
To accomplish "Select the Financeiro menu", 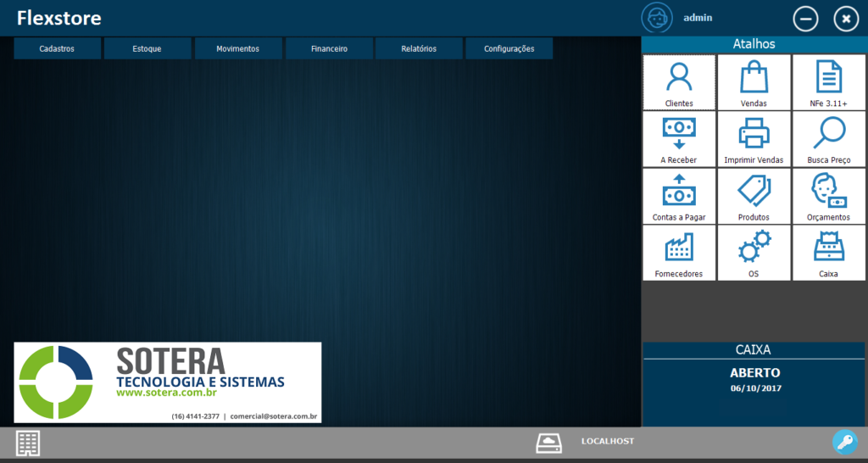I will coord(329,48).
